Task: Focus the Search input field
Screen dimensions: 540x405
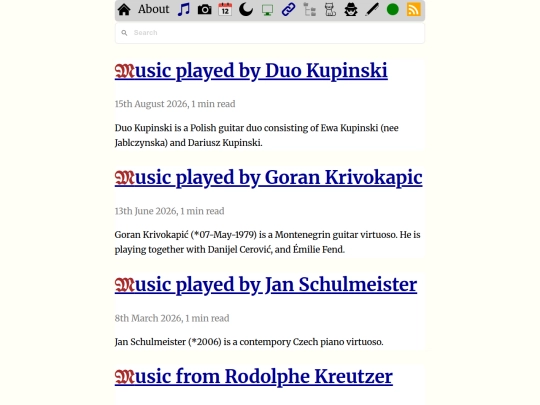Action: click(x=270, y=33)
